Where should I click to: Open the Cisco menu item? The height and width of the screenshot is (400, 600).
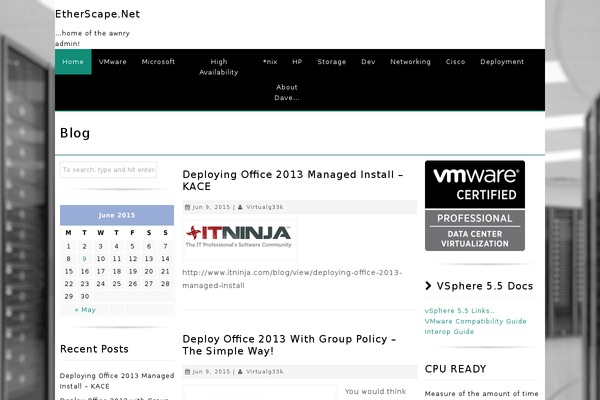[x=455, y=62]
